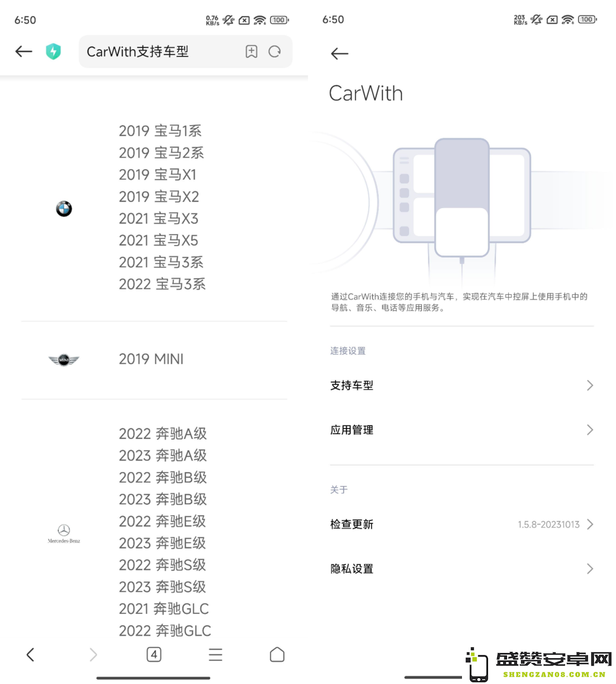
Task: Select 2022 奔驰S级 in the list
Action: [163, 565]
